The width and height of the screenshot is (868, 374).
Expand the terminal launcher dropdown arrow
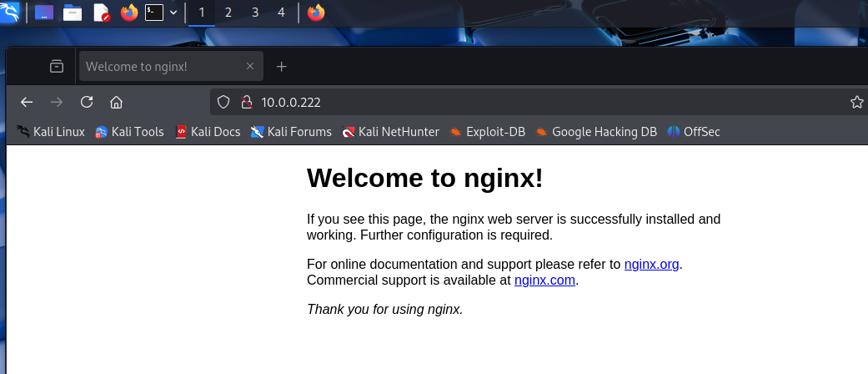click(173, 13)
